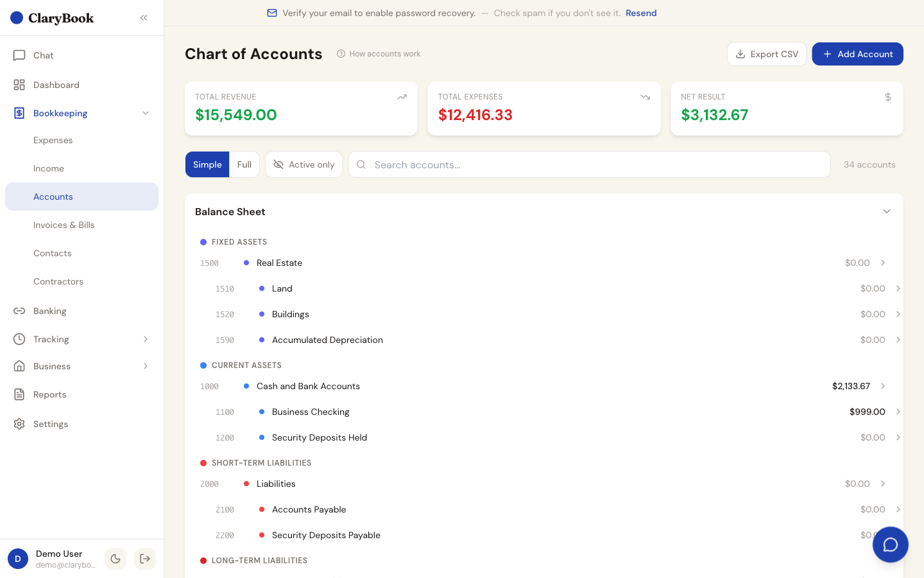Open the Chat section in the sidebar
The width and height of the screenshot is (924, 578).
tap(43, 55)
